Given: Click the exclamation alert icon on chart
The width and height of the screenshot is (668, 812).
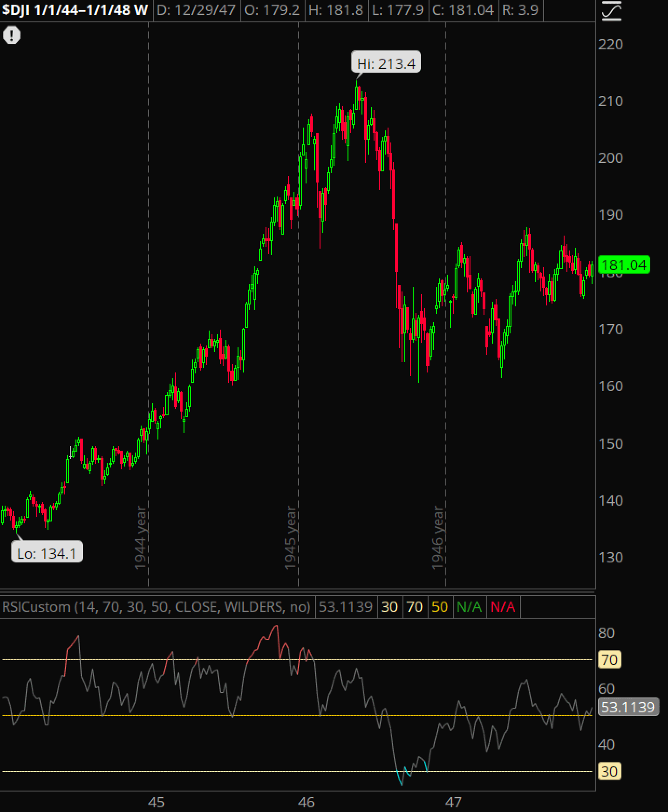Looking at the screenshot, I should click(x=12, y=35).
